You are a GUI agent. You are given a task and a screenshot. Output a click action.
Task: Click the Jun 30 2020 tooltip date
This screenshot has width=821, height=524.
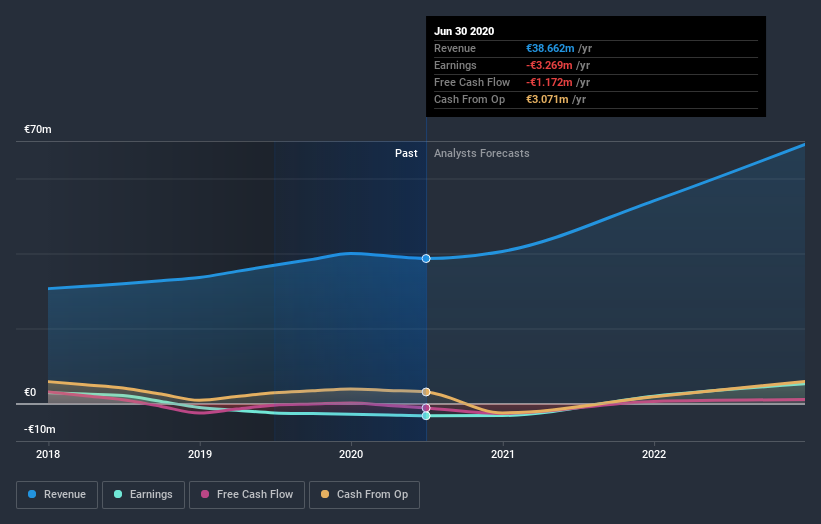pos(464,31)
